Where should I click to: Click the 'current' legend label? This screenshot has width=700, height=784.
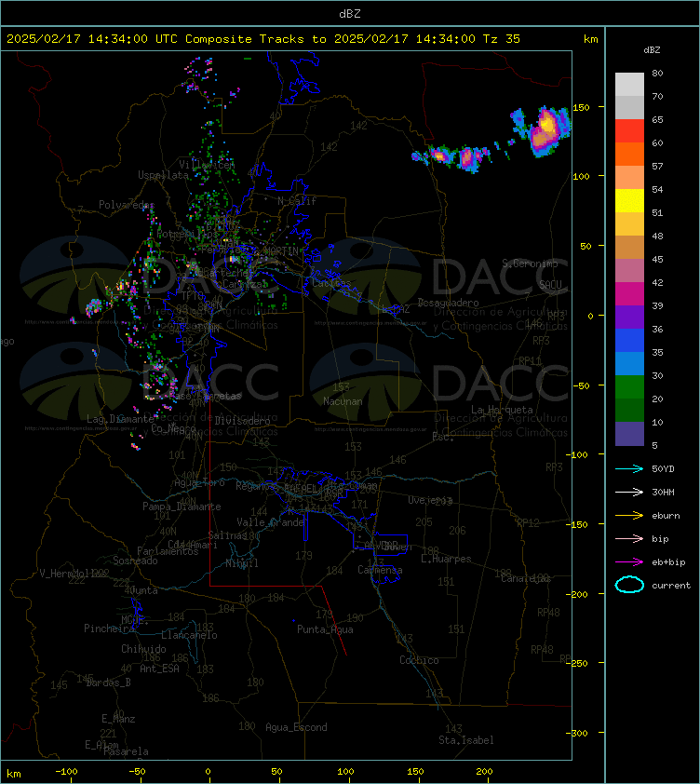coord(671,586)
